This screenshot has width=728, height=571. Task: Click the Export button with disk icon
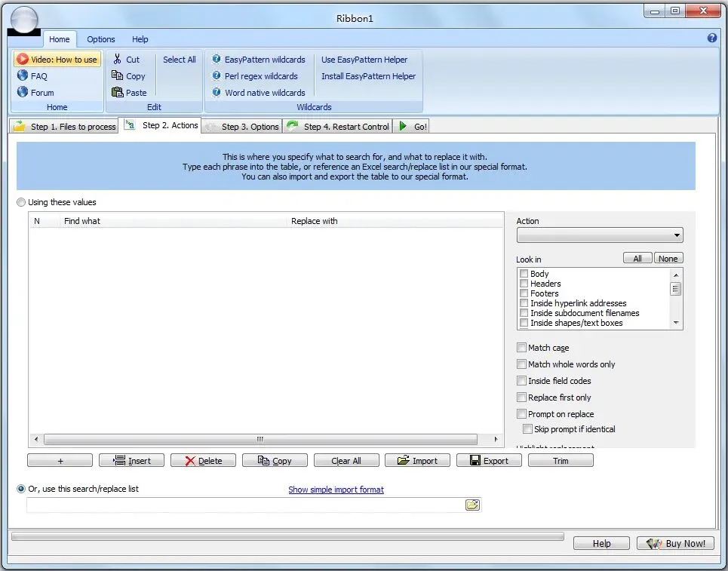(489, 461)
